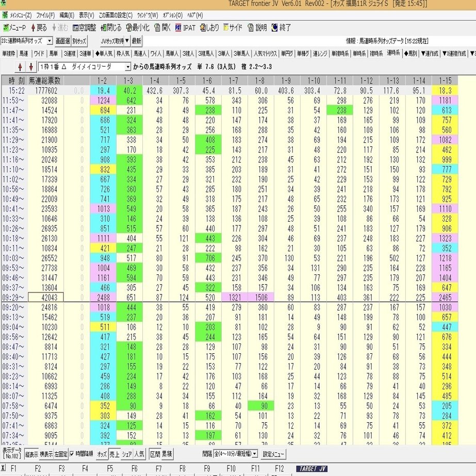476x476 pixels.
Task: Open the 1枠1番 ダイメイコリーダ horse selector
Action: point(128,67)
